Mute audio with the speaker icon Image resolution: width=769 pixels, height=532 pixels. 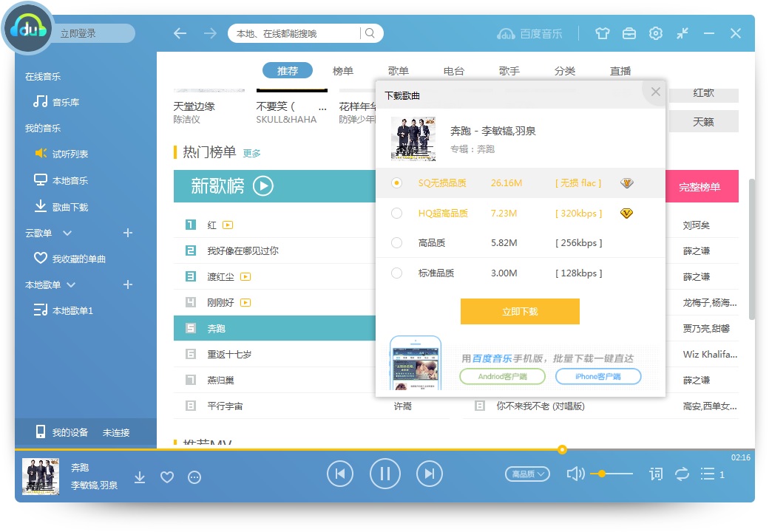[575, 474]
